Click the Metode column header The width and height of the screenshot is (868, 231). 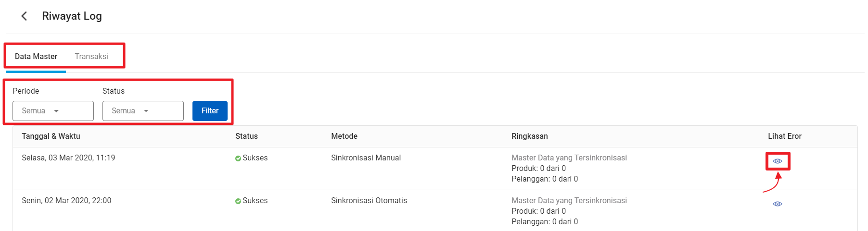(344, 136)
